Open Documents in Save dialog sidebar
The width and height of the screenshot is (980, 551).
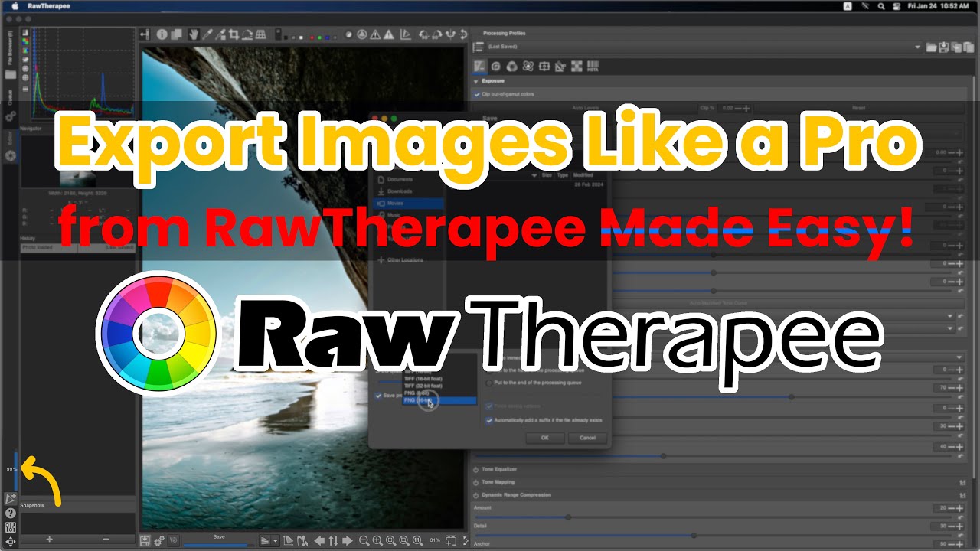pyautogui.click(x=400, y=179)
